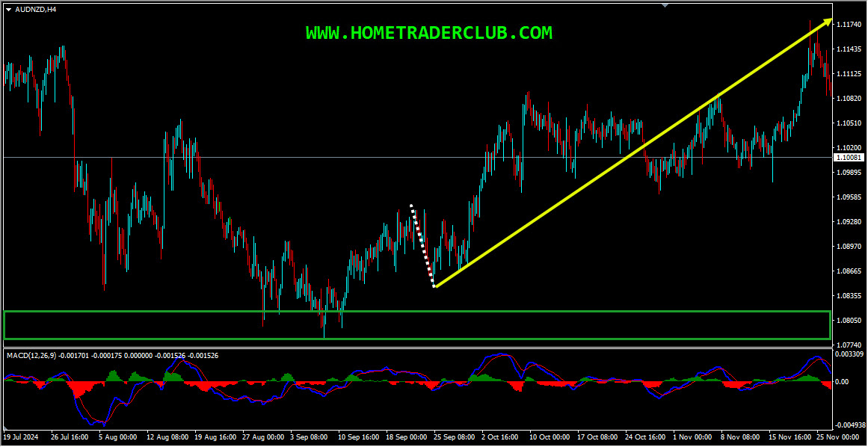Click the MACD(12,26,9) indicator label

(31, 355)
